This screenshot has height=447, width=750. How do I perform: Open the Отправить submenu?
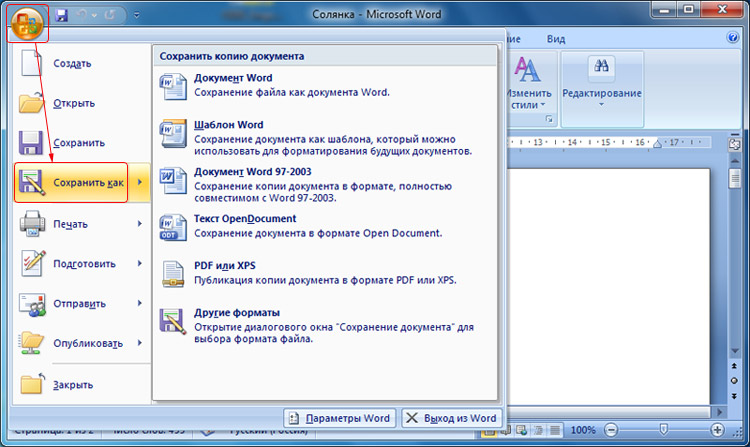(82, 303)
